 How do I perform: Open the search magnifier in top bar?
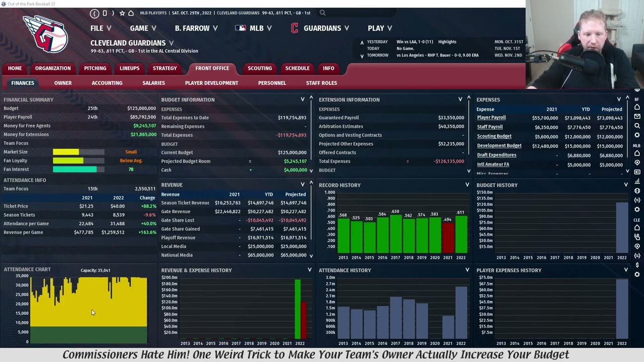tap(323, 13)
